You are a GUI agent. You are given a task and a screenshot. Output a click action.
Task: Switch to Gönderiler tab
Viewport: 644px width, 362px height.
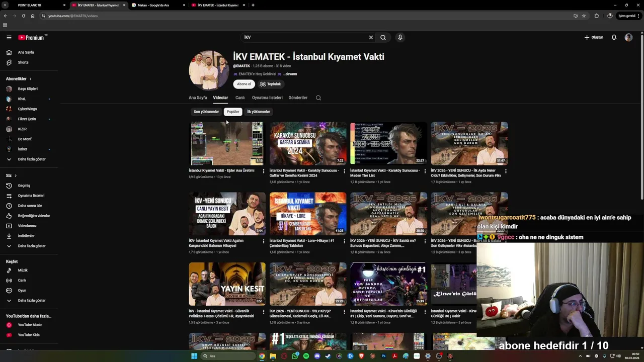tap(298, 98)
